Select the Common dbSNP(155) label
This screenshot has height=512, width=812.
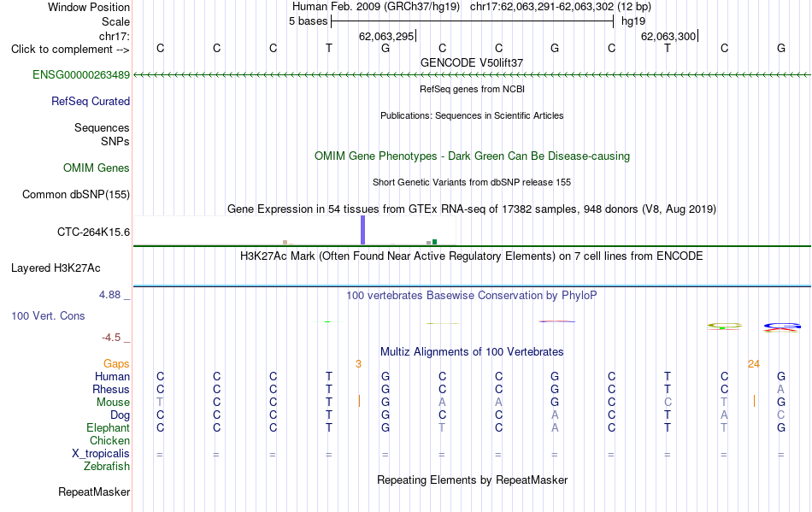[76, 195]
